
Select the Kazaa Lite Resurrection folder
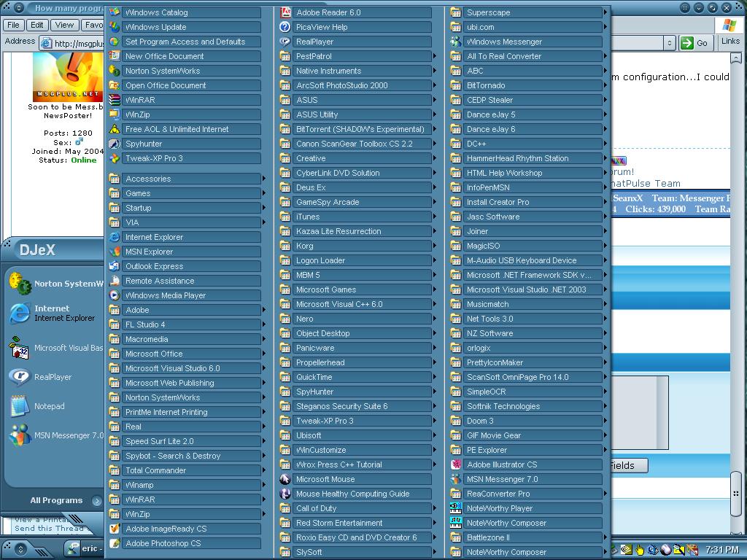pos(355,231)
